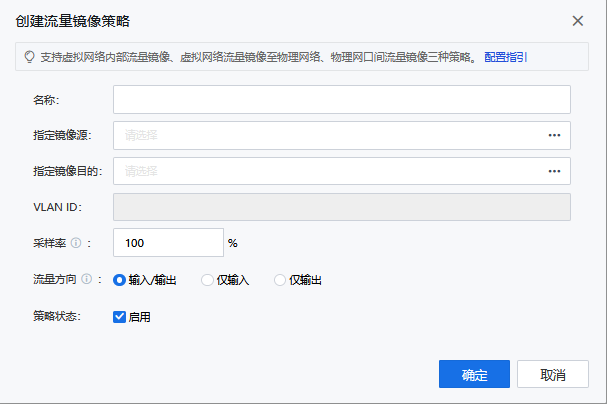Click the % unit text

233,243
